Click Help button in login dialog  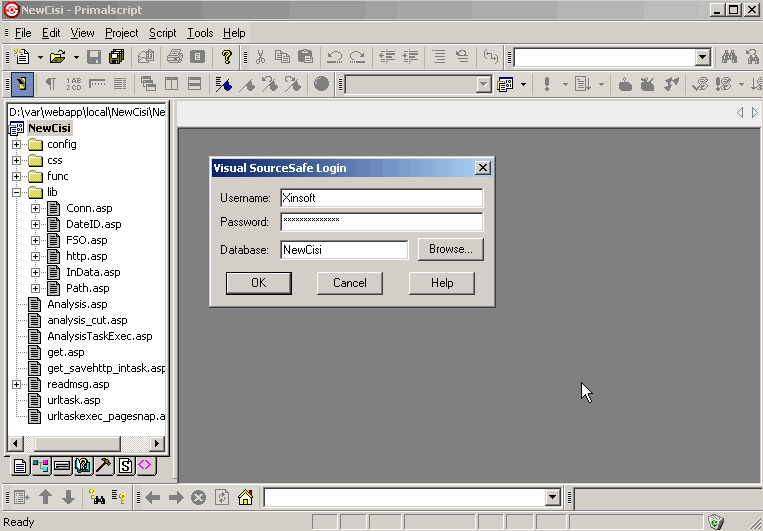coord(442,283)
